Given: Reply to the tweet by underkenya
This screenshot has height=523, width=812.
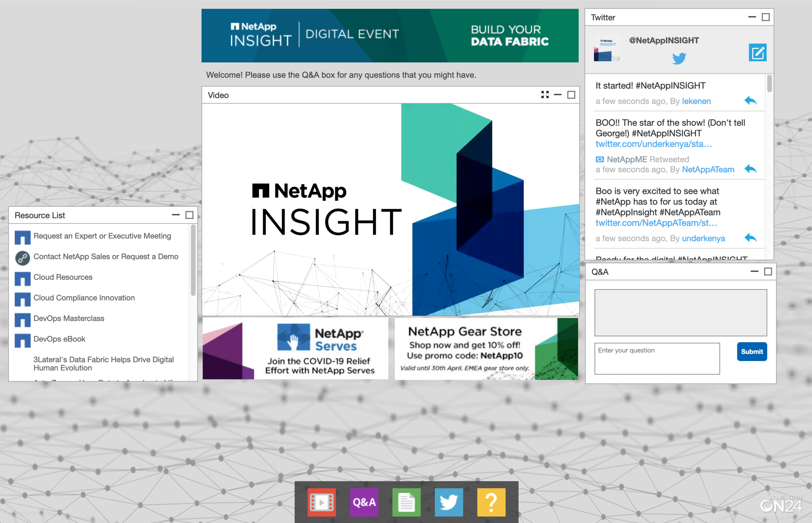Looking at the screenshot, I should 751,238.
